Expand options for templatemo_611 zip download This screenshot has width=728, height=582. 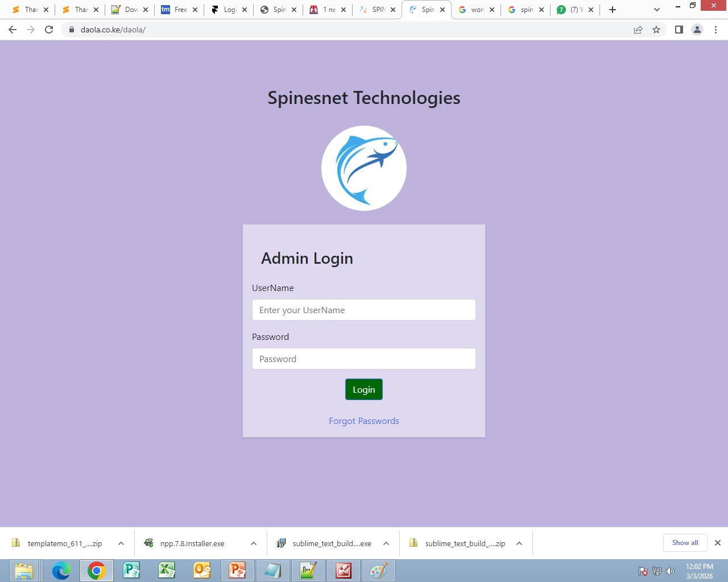[x=121, y=543]
